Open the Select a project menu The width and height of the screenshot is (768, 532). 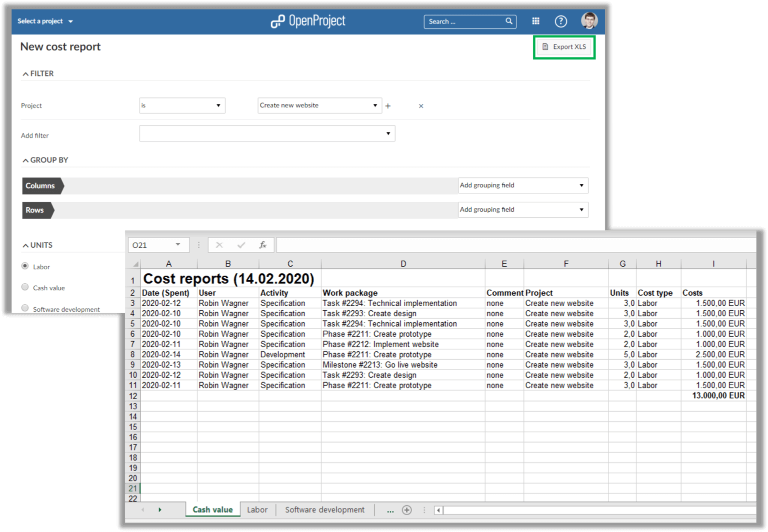pyautogui.click(x=44, y=21)
